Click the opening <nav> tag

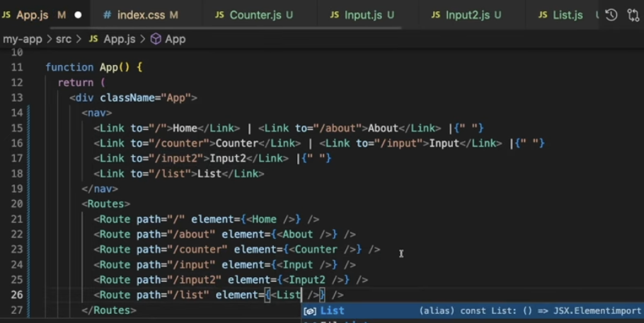pos(97,113)
